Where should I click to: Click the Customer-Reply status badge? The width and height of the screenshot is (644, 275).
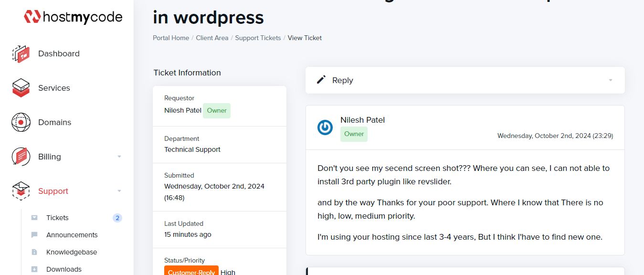[x=191, y=271]
